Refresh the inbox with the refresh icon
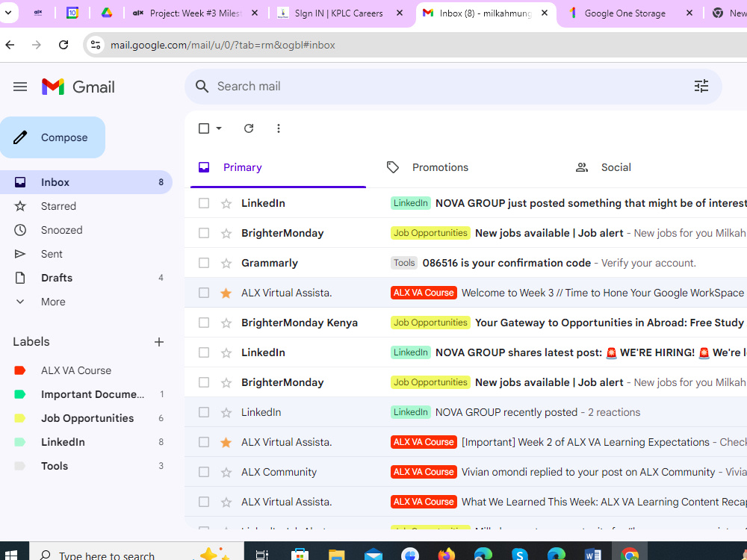Viewport: 747px width, 560px height. (x=249, y=128)
